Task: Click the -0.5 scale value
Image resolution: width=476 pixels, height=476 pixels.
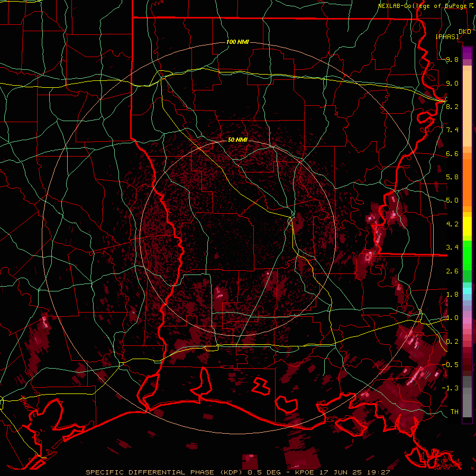Action: [x=450, y=365]
